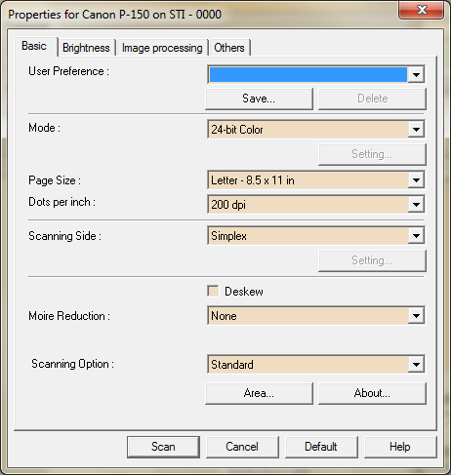This screenshot has width=452, height=476.
Task: Go to the Others tab
Action: coord(229,48)
